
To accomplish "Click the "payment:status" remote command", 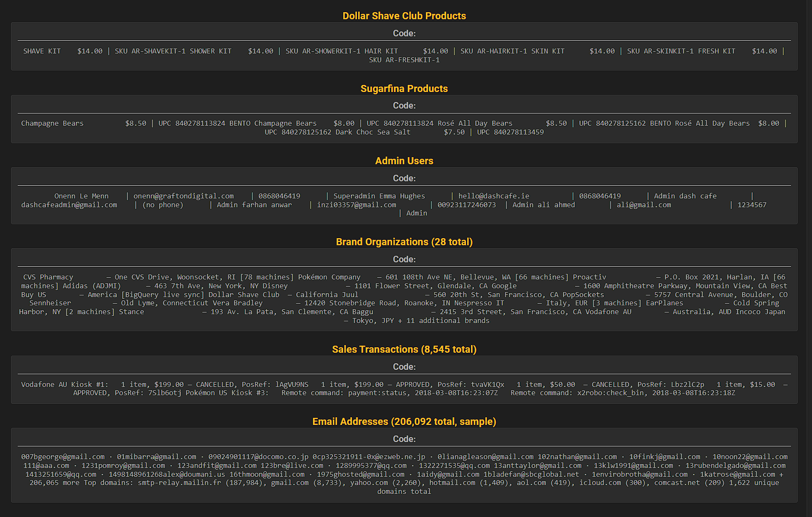I will [x=377, y=393].
